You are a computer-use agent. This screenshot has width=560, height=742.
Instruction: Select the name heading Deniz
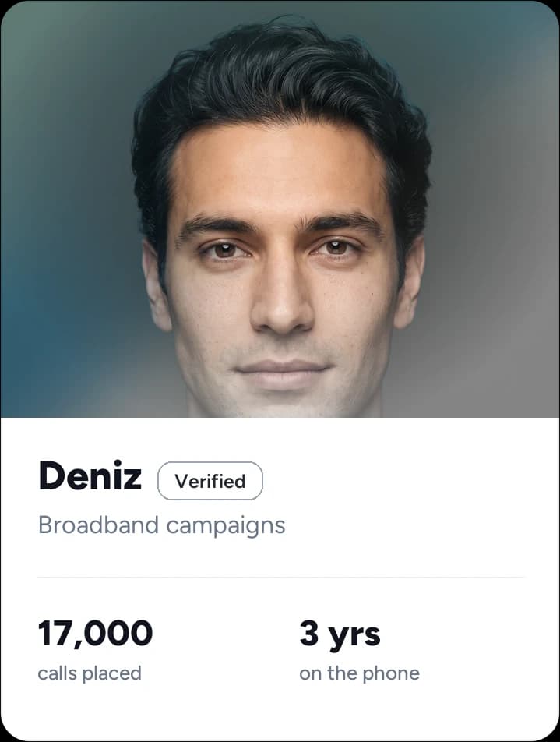coord(90,476)
